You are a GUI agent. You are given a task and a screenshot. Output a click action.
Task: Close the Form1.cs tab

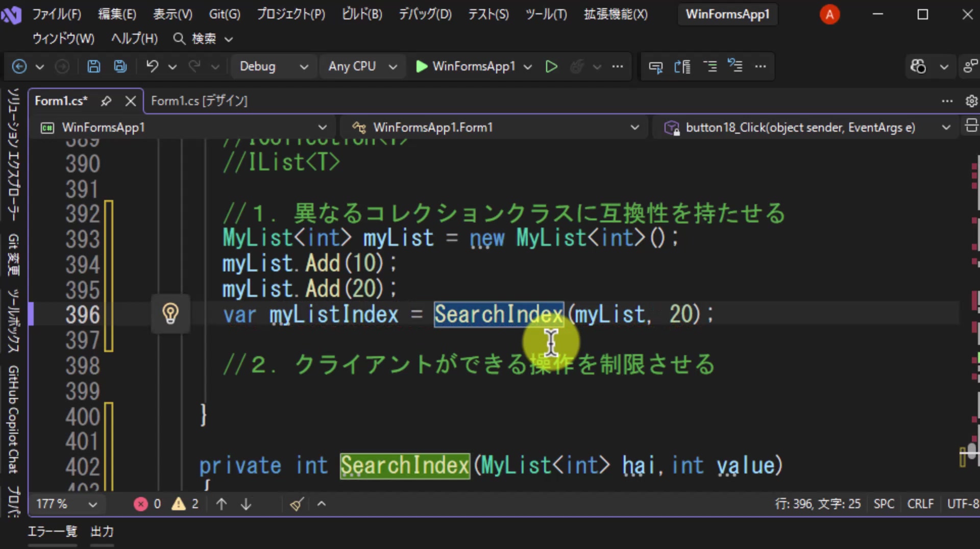coord(131,101)
